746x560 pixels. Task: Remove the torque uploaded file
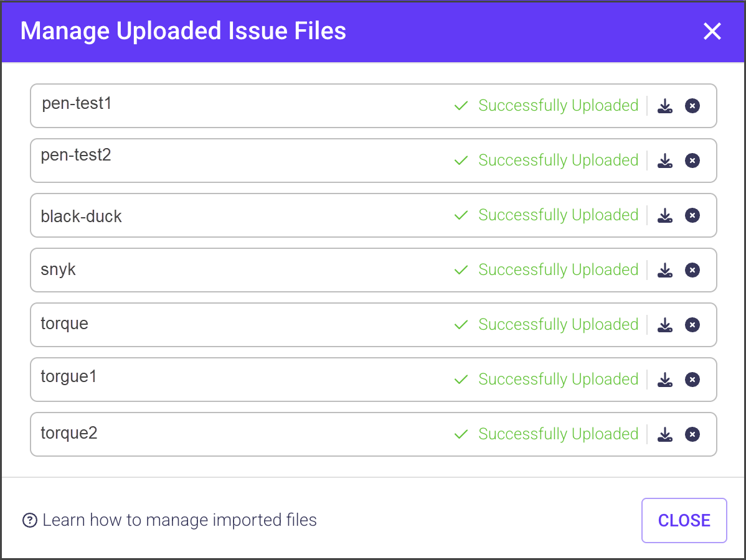(x=692, y=325)
